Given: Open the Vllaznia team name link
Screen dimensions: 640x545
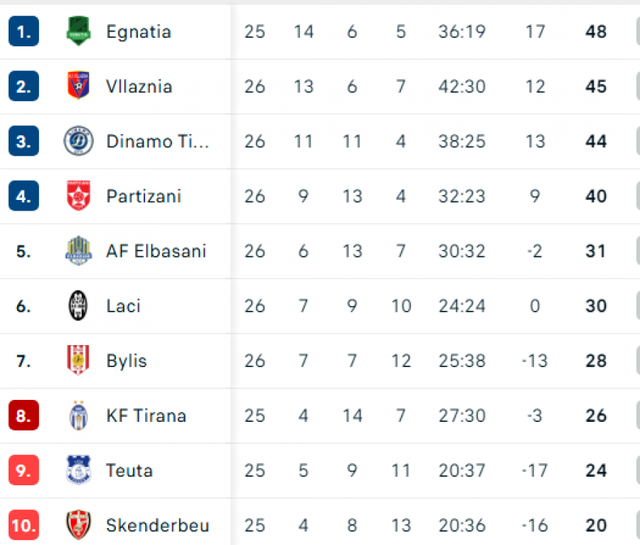Looking at the screenshot, I should 139,87.
